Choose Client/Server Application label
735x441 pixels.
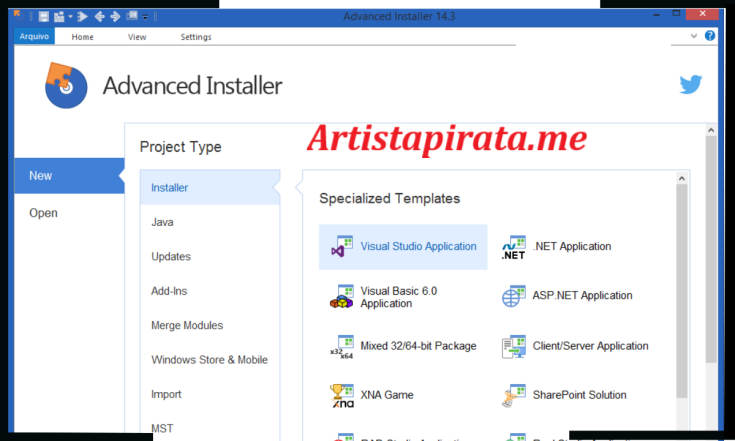pyautogui.click(x=590, y=346)
